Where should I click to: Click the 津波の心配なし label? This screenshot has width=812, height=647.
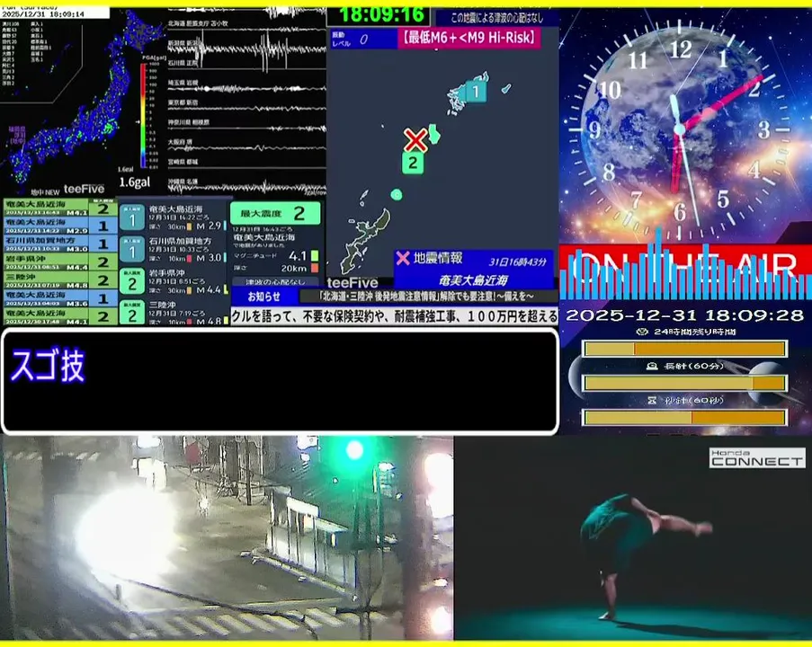tap(275, 282)
